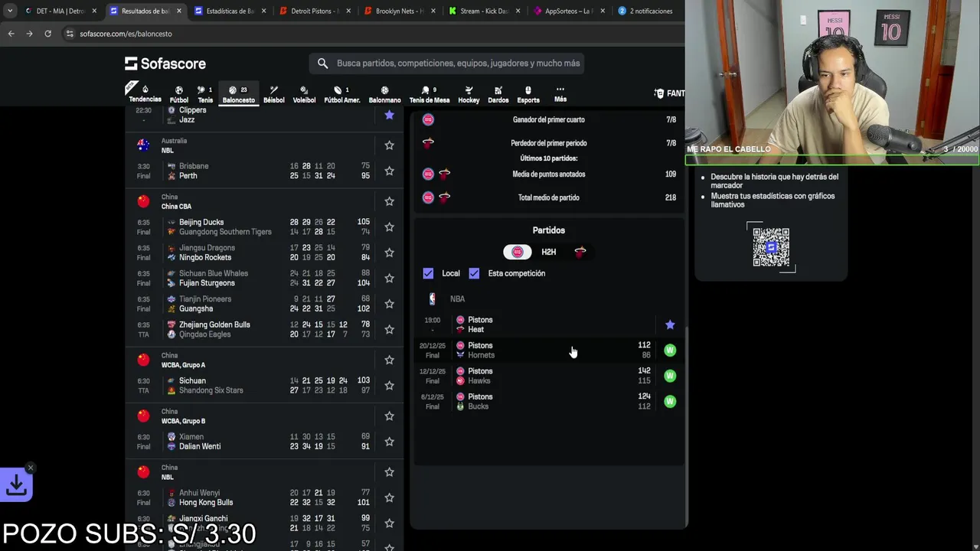Favorite the Brisbane vs Perth match star
The height and width of the screenshot is (551, 980).
(389, 171)
